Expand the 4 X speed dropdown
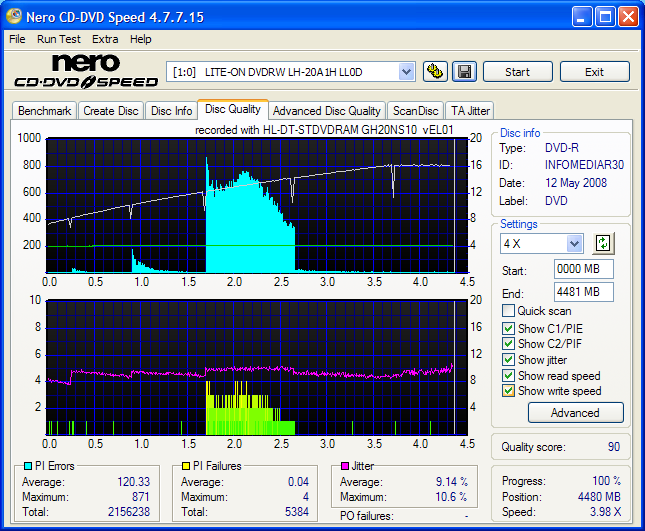The width and height of the screenshot is (645, 531). click(574, 243)
